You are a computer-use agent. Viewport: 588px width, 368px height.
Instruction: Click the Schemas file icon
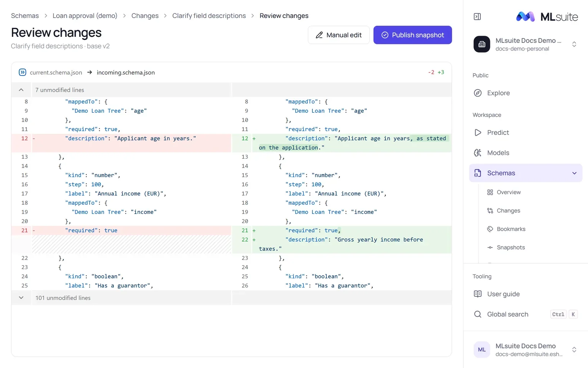[x=478, y=173]
